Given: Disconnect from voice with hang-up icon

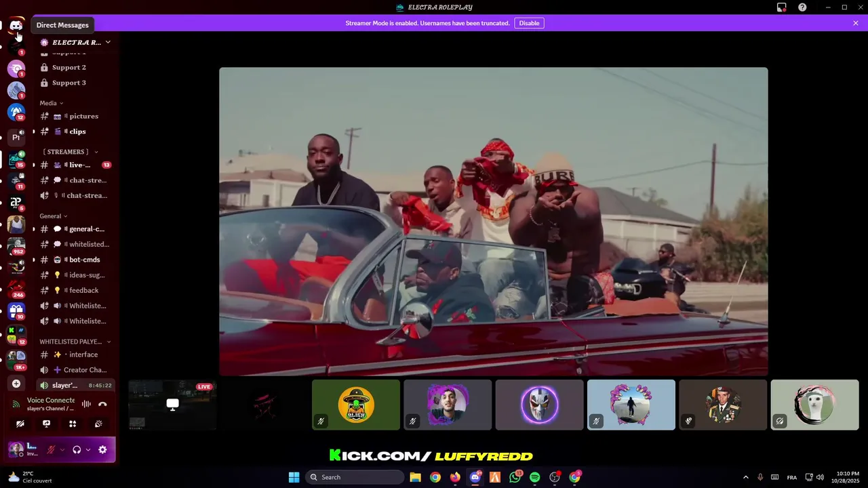Looking at the screenshot, I should (x=102, y=404).
